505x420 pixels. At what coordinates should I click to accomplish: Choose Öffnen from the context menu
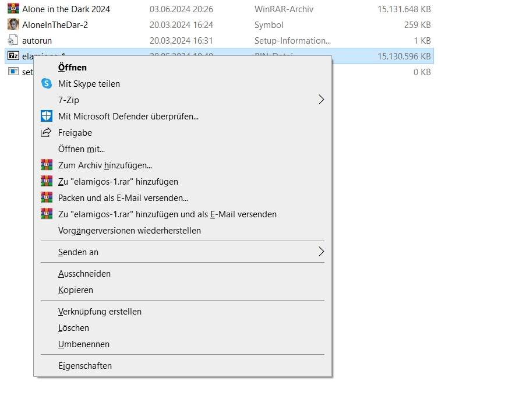click(183, 68)
